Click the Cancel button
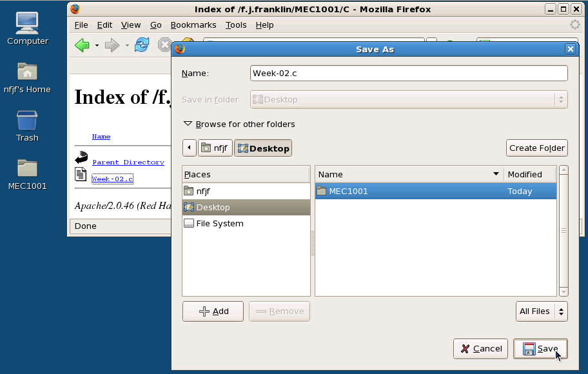The height and width of the screenshot is (374, 588). [x=481, y=349]
